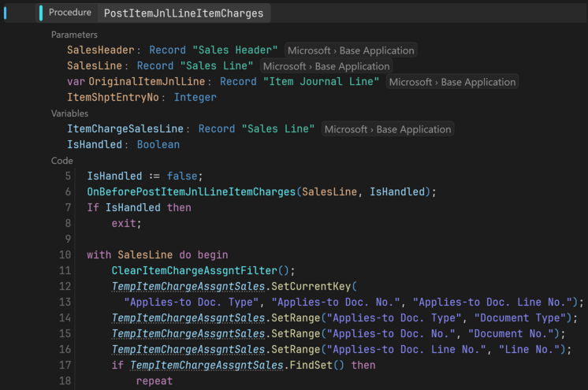Click "Applies-to Doc. Type" on line 13

(x=192, y=303)
